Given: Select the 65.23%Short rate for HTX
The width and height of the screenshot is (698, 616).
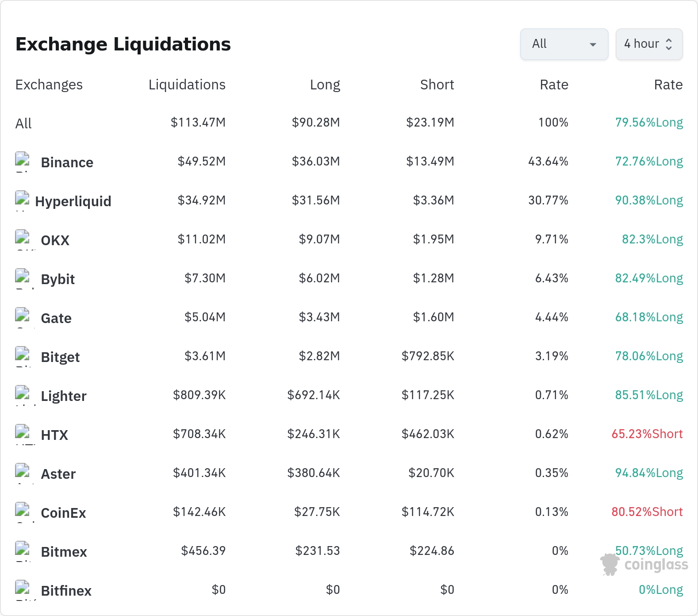Looking at the screenshot, I should click(x=647, y=434).
